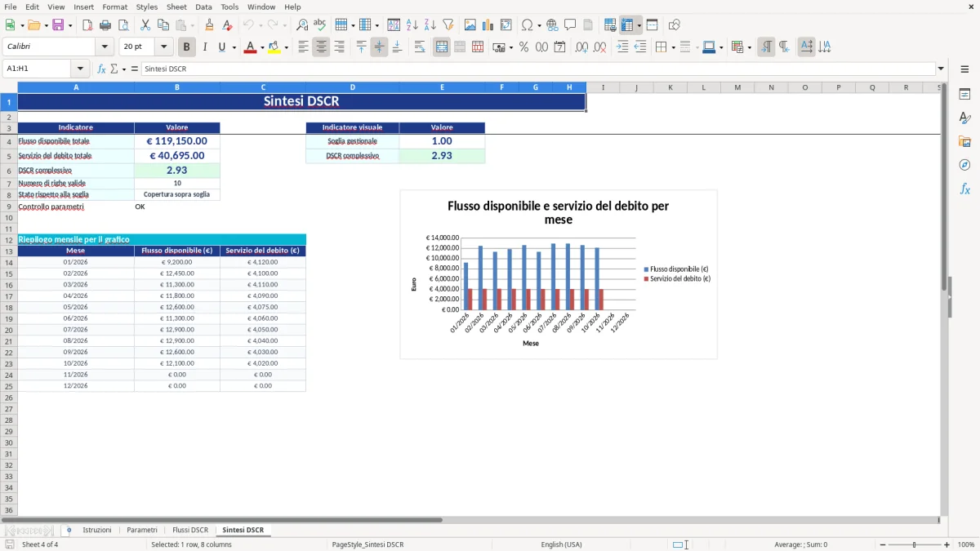The height and width of the screenshot is (551, 980).
Task: Open the Sheet menu
Action: coord(176,7)
